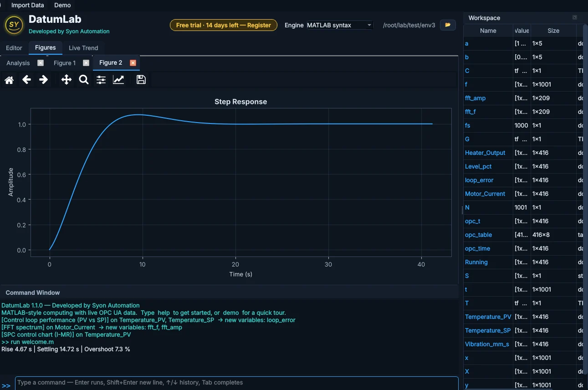Click the splitter handle beside Workspace panel
Screen dimensions: 588x390
point(462,210)
